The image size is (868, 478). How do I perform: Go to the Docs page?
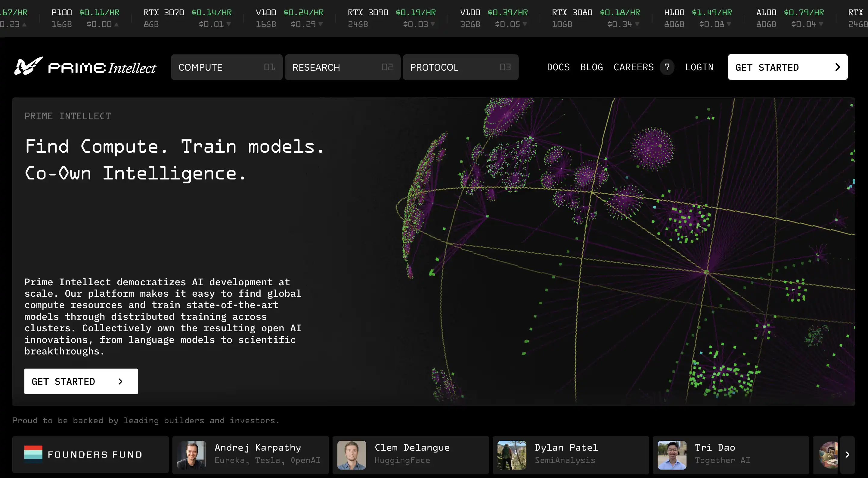(x=558, y=67)
